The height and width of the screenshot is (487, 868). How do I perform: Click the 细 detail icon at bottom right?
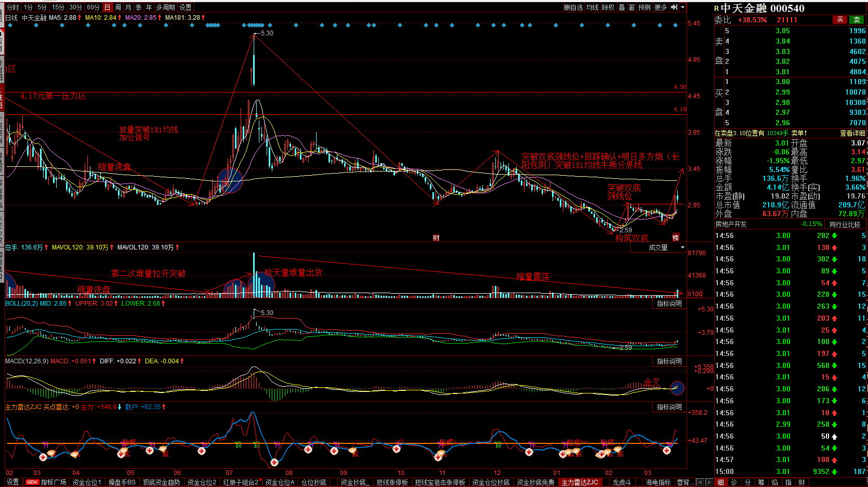pyautogui.click(x=720, y=482)
